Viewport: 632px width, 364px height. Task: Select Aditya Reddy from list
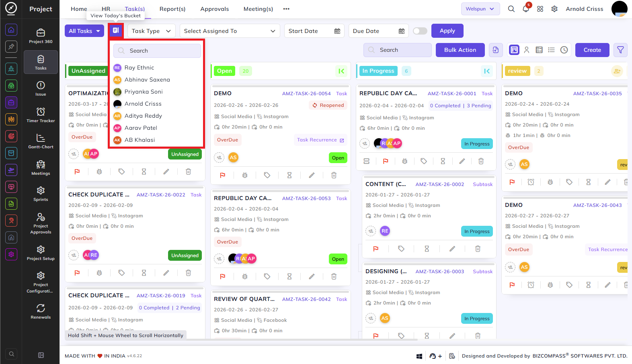pos(143,116)
